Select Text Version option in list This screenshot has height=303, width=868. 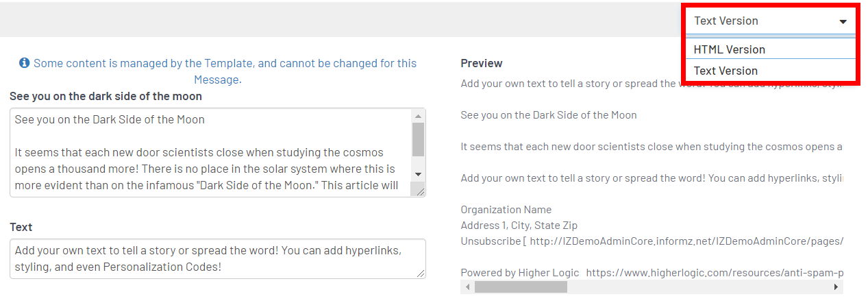726,71
